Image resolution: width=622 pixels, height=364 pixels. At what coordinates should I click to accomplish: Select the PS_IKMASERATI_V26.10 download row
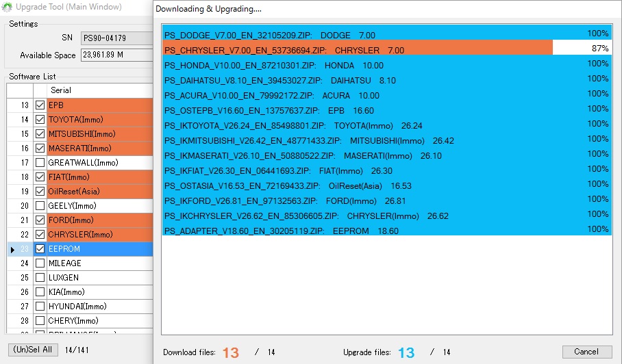click(x=387, y=153)
